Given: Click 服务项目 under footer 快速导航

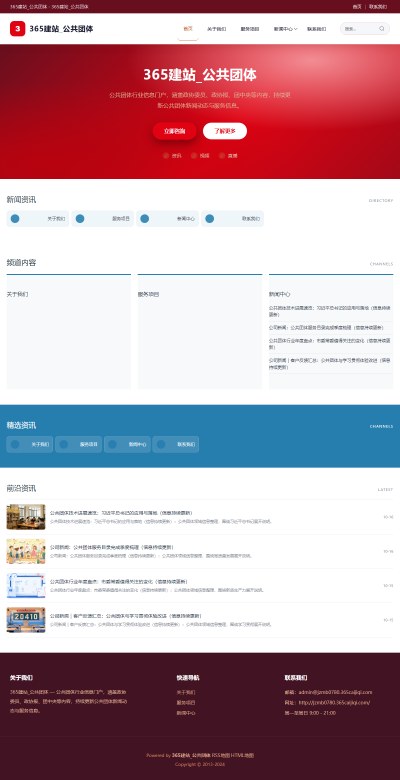Looking at the screenshot, I should (186, 702).
